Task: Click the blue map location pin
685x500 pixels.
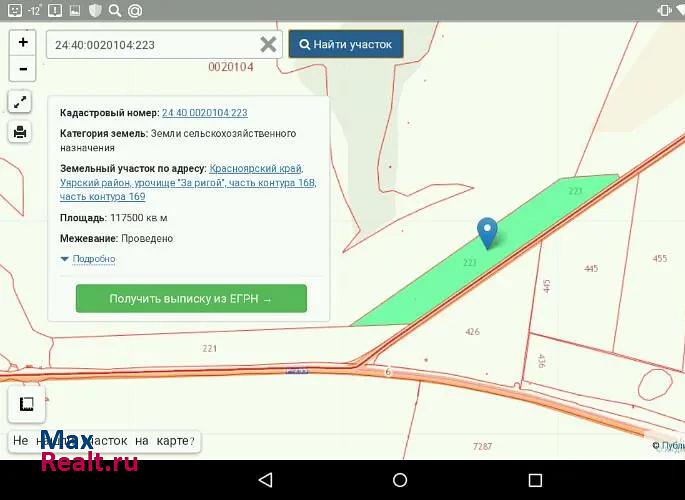Action: coord(487,232)
